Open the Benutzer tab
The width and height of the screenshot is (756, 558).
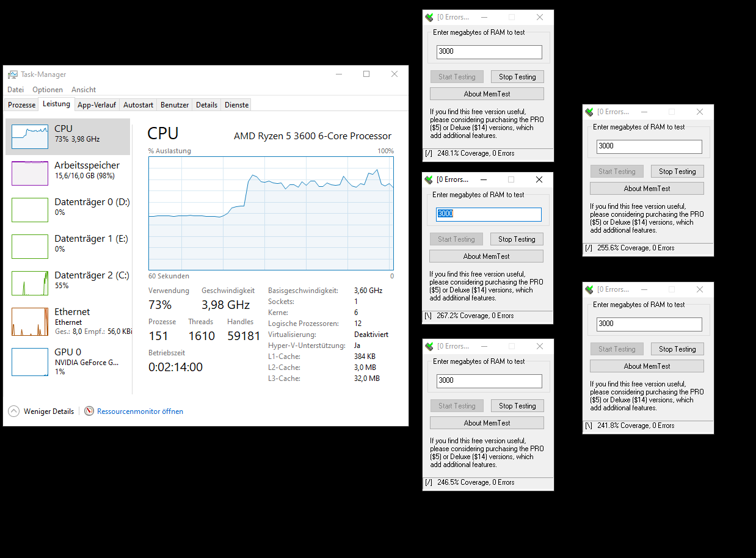click(175, 105)
